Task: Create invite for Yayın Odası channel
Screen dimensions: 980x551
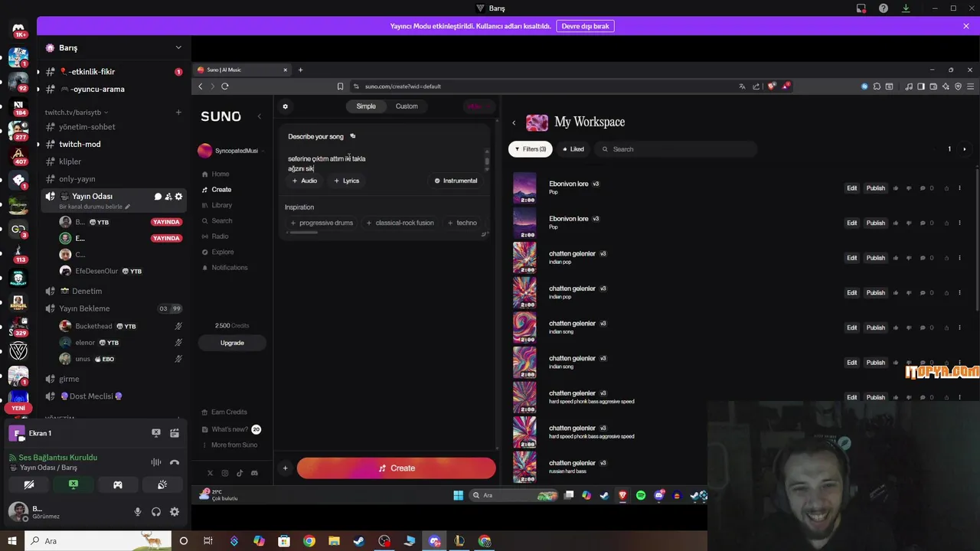Action: 168,197
